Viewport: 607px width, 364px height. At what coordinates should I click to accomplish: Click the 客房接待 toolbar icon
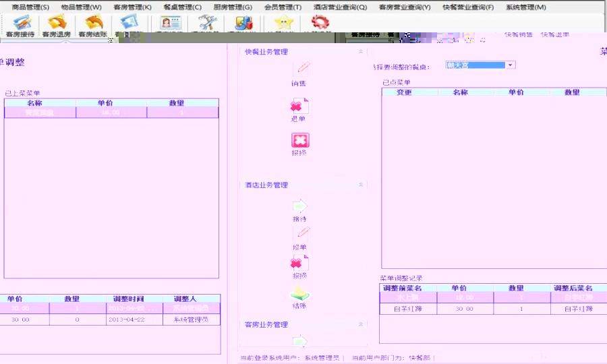[x=20, y=24]
